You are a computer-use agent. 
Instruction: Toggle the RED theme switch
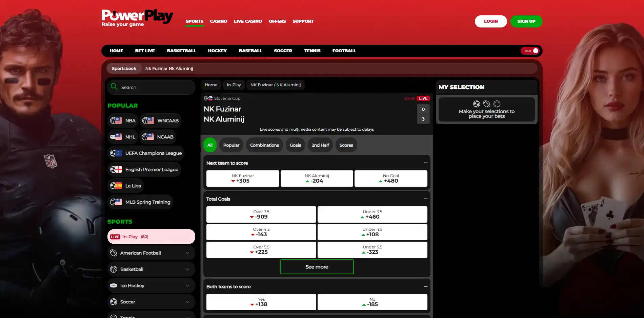click(x=530, y=51)
